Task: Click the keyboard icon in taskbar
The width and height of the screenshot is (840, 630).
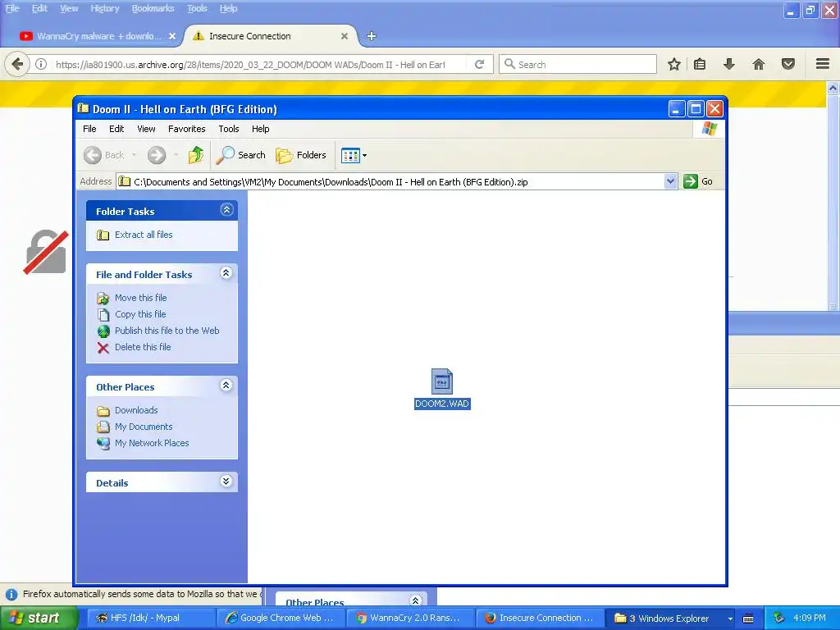Action: 748,619
